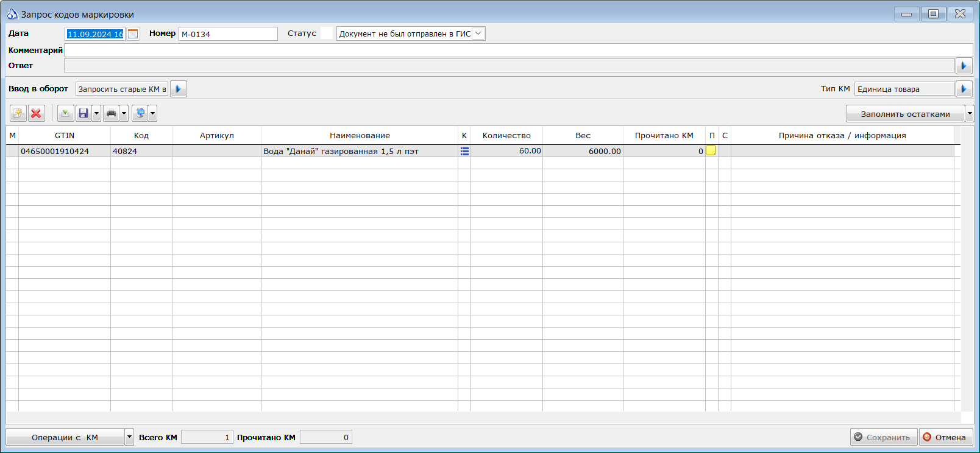Maximize the Запрос кодов маркировки window
The width and height of the screenshot is (980, 453).
pos(933,13)
